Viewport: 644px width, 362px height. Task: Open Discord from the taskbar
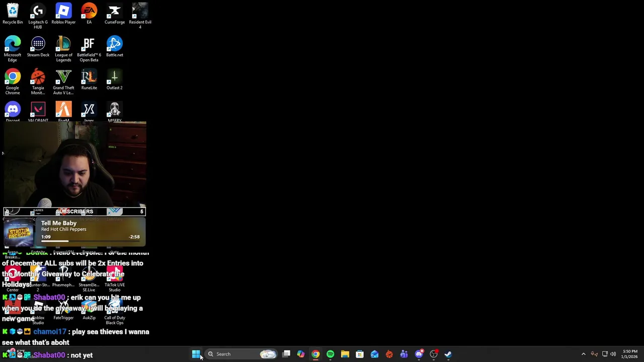tap(419, 354)
